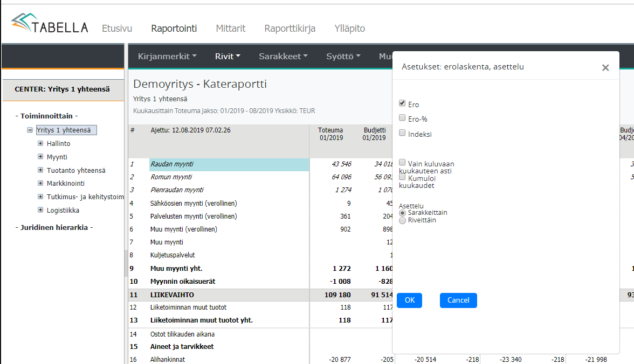634x364 pixels.
Task: Expand the Tuotanto yhteensä node
Action: (40, 170)
